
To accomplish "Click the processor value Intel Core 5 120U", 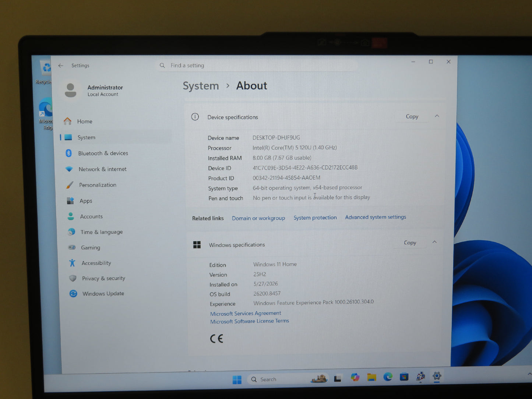I will [x=295, y=148].
